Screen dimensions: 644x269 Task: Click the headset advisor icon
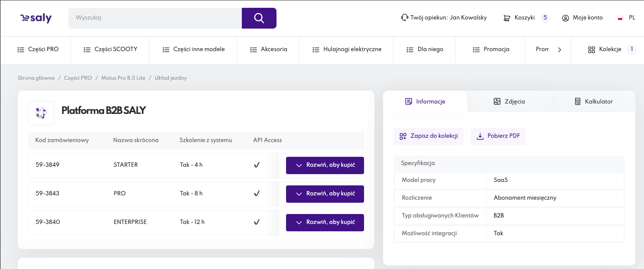coord(404,18)
